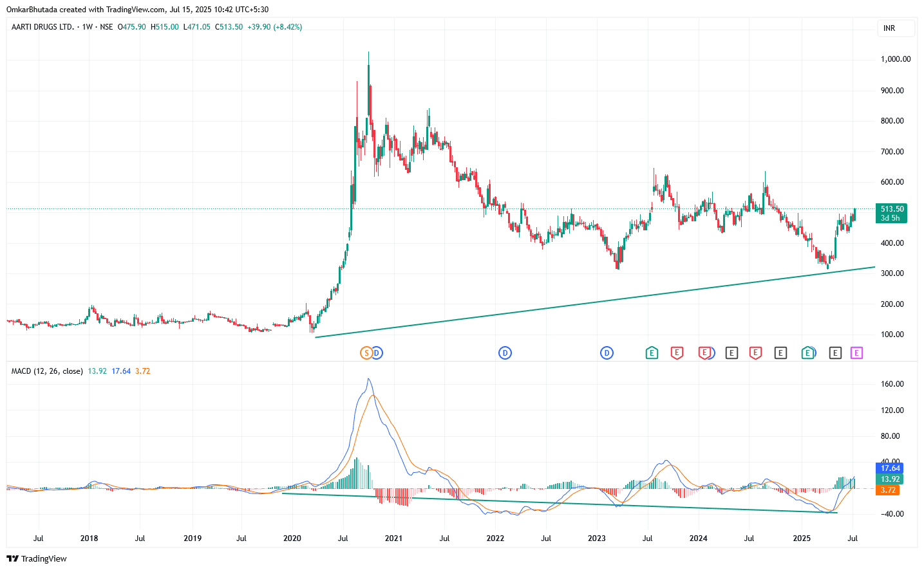The height and width of the screenshot is (570, 924).
Task: Click the red E earnings marker near August 2024
Action: 755,353
